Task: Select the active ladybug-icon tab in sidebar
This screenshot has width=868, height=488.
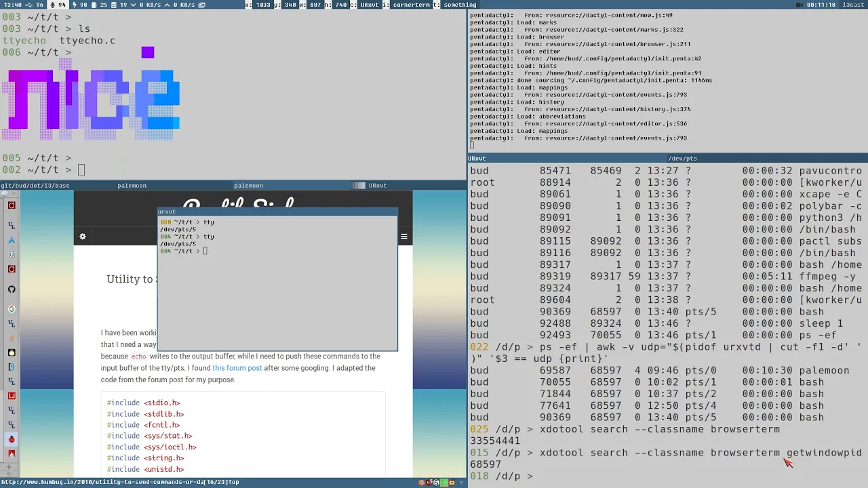Action: pos(12,439)
